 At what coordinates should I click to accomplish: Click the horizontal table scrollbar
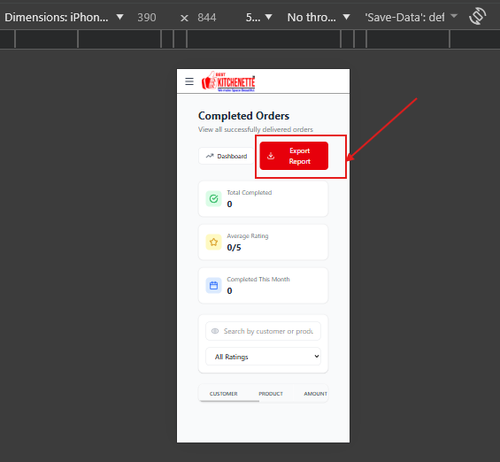tap(229, 401)
